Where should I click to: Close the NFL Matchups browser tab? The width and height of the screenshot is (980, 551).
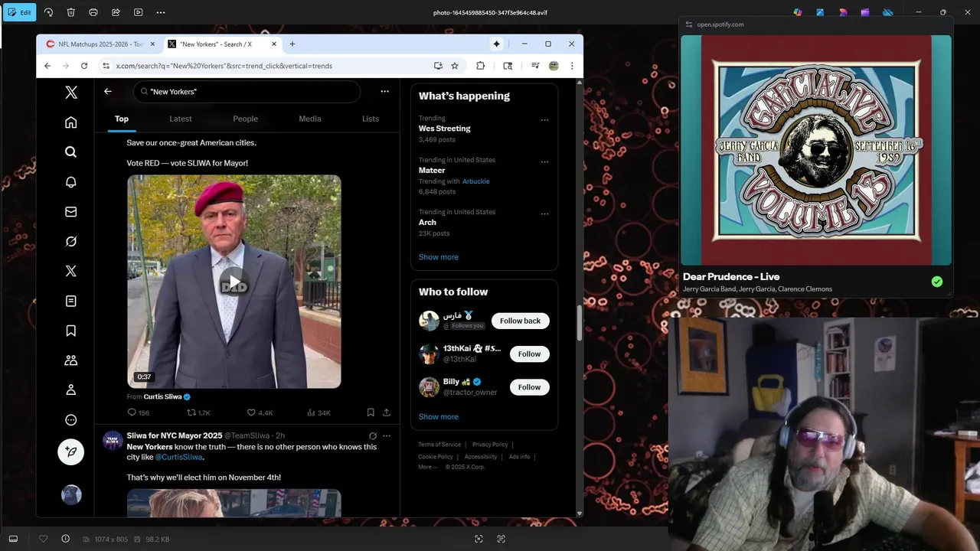(152, 44)
